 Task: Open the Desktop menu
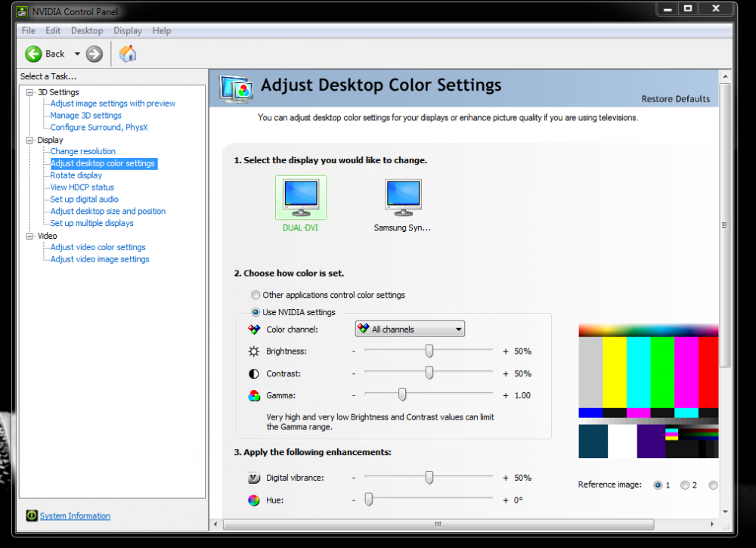(87, 31)
